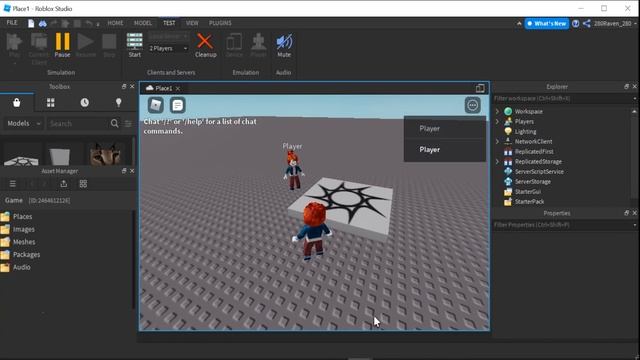Select the Toolbox Recent clock tab
This screenshot has height=360, width=640.
[84, 102]
